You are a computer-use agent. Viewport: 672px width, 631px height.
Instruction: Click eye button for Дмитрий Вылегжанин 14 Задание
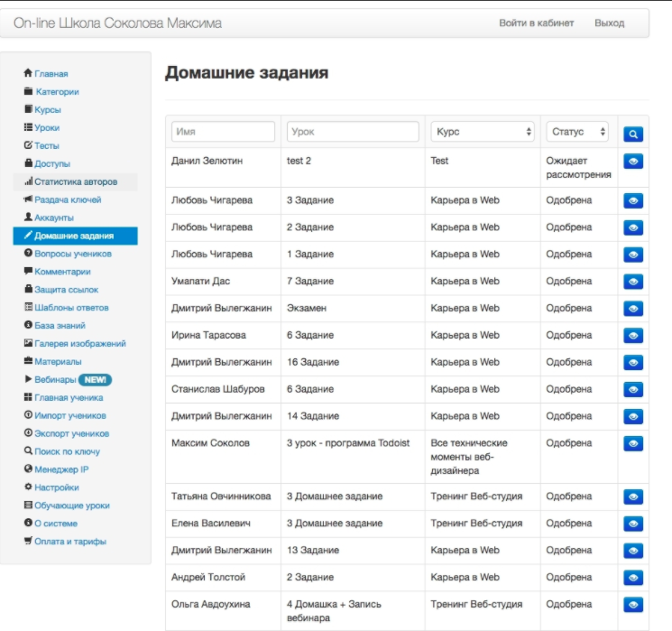[633, 416]
